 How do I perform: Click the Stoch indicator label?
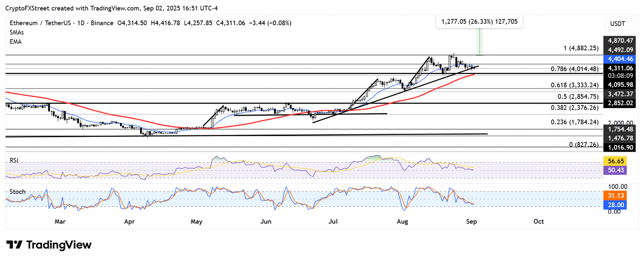tap(17, 192)
